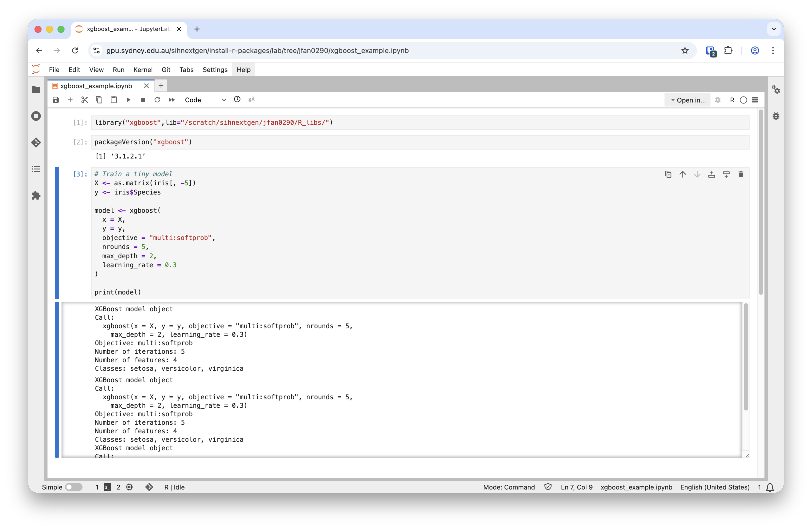Click the output area vertical scrollbar
This screenshot has width=812, height=530.
[745, 357]
